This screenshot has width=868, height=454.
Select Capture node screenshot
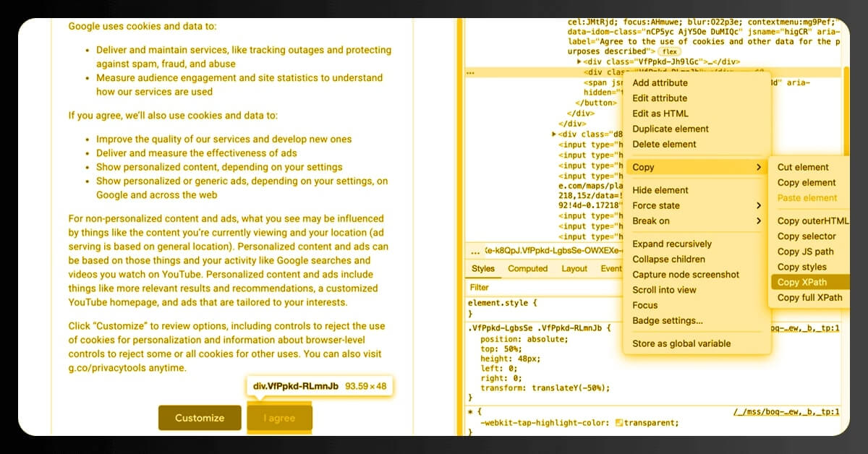click(x=686, y=275)
